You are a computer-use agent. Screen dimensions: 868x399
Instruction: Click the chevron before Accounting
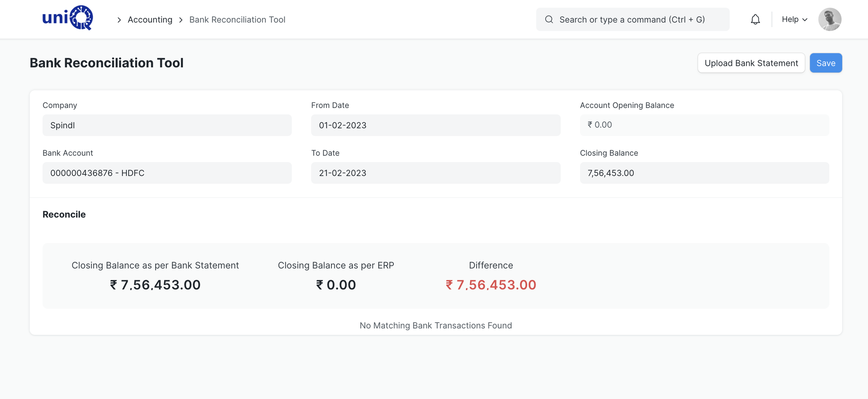pyautogui.click(x=119, y=20)
